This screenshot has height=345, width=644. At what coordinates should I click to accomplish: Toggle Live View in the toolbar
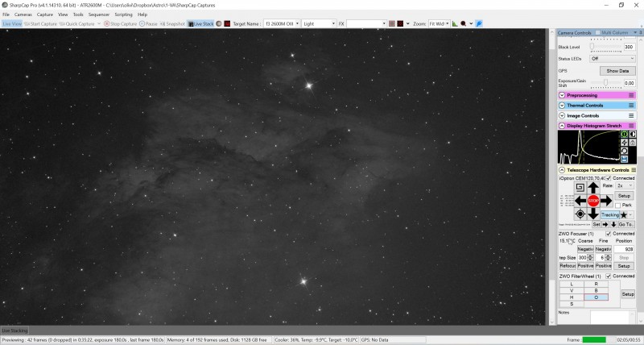12,24
